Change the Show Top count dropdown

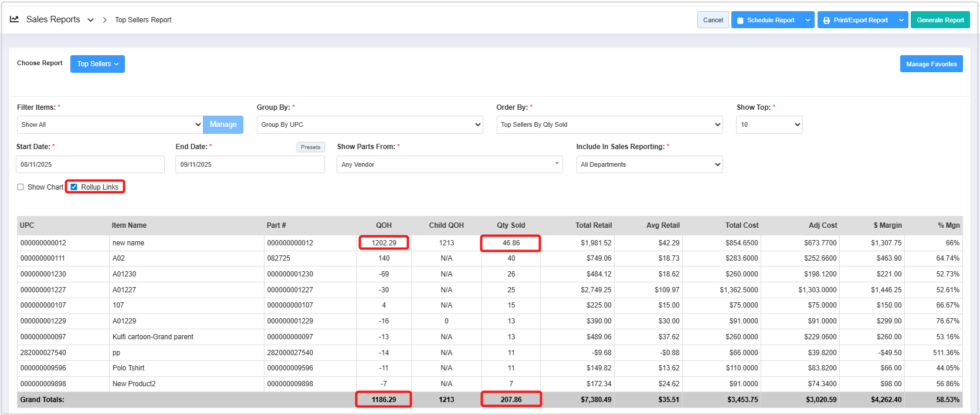[x=769, y=124]
